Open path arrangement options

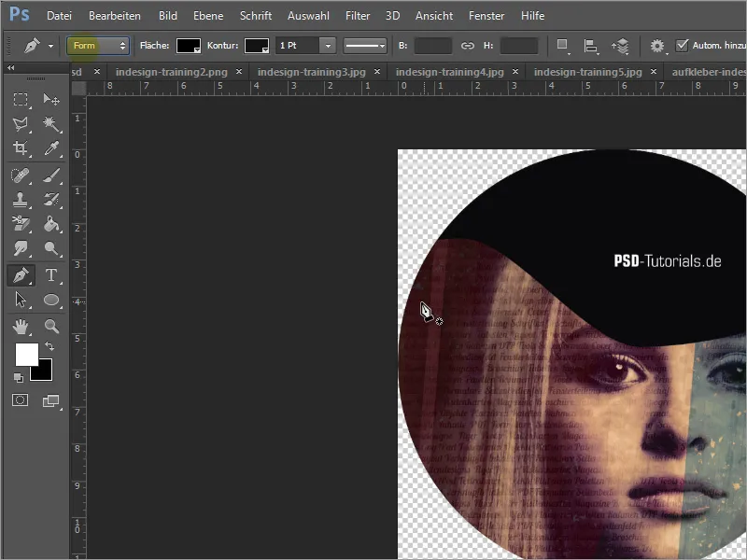pos(620,46)
